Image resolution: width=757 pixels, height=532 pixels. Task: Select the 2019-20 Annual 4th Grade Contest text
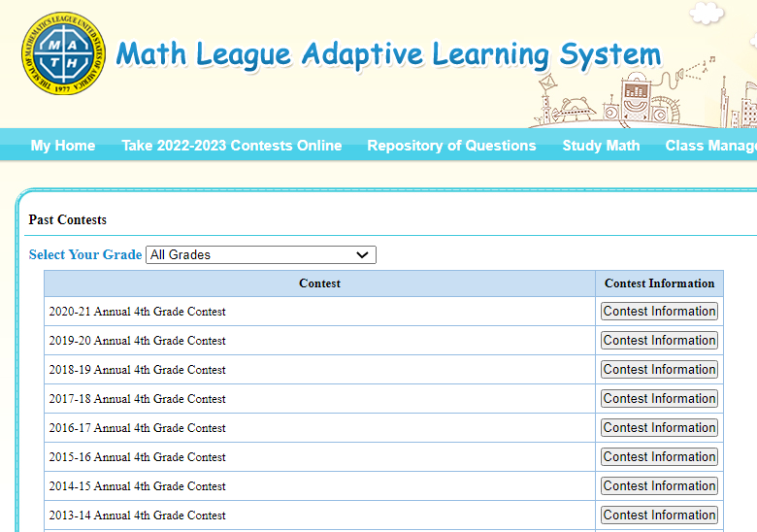point(137,341)
